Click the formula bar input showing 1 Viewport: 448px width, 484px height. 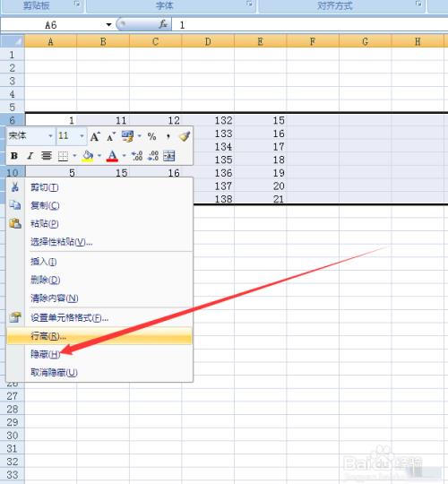point(310,25)
